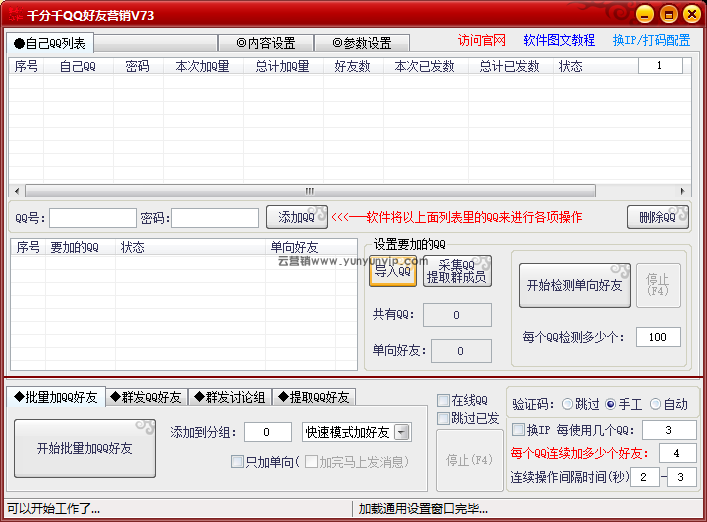Image resolution: width=707 pixels, height=522 pixels.
Task: Focus the QQ号 input field
Action: pyautogui.click(x=93, y=218)
